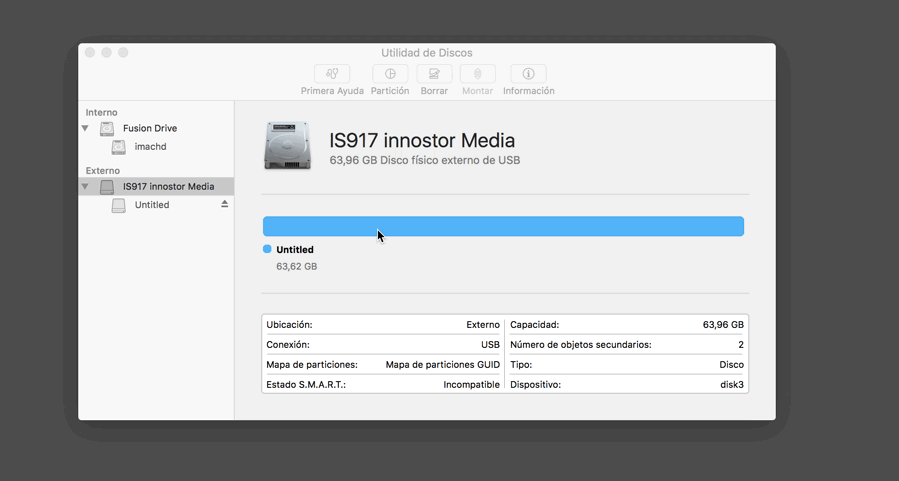The height and width of the screenshot is (481, 899).
Task: Open the Partición tool
Action: 390,74
